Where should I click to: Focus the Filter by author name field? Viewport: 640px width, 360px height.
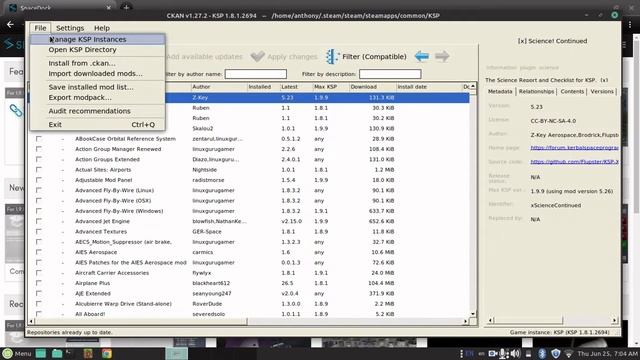tap(256, 74)
